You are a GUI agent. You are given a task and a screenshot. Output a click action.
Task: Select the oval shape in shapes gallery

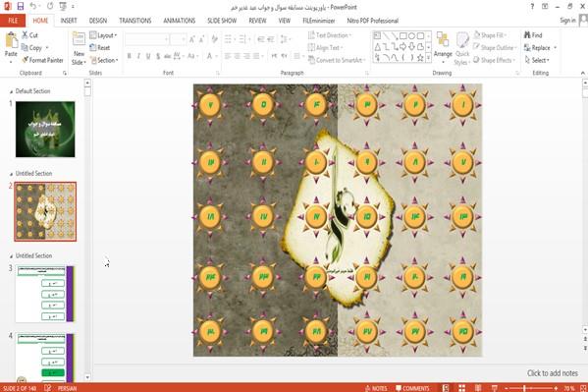tap(411, 36)
